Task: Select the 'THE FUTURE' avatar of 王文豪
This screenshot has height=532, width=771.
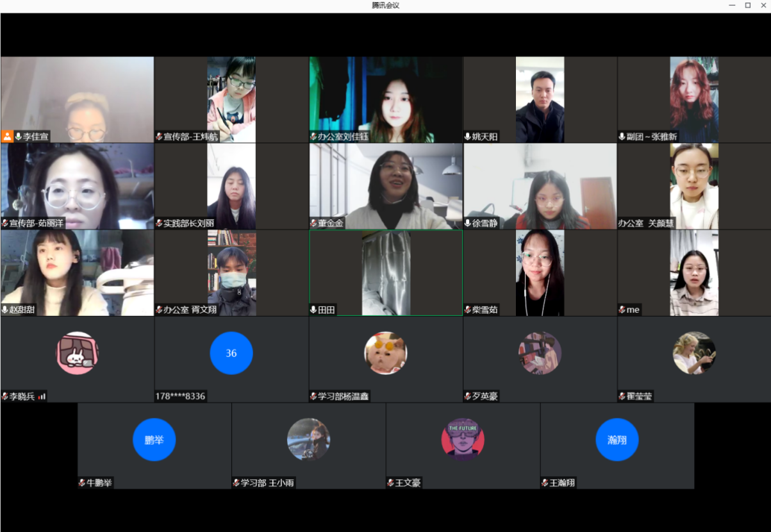Action: pos(462,440)
